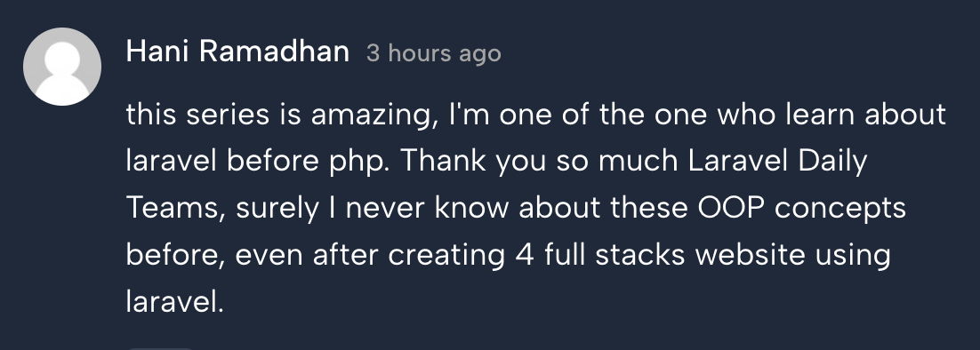Click 'this series' at the comment start
This screenshot has height=350, width=980.
tap(195, 115)
